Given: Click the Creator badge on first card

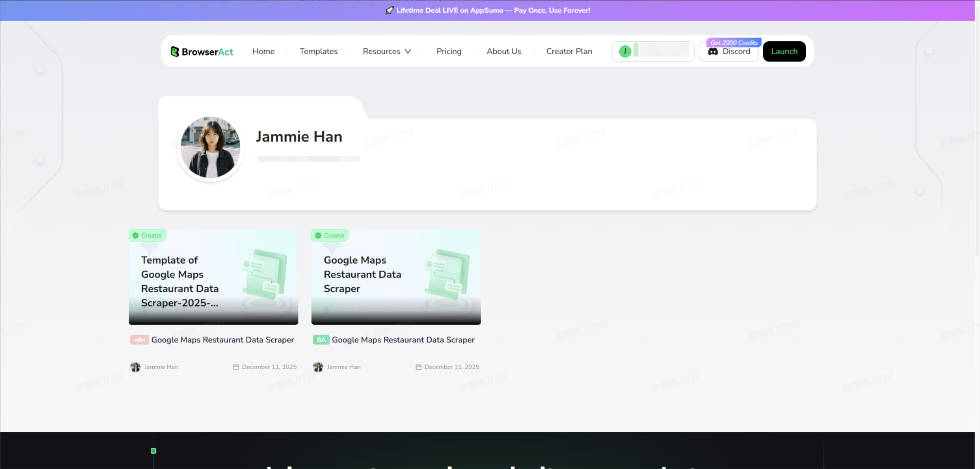Looking at the screenshot, I should point(147,236).
